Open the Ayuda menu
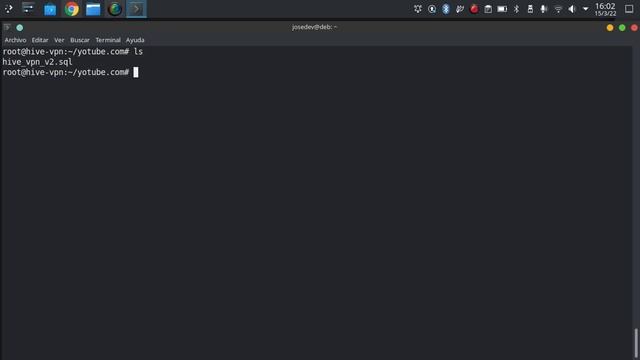The image size is (640, 360). [x=135, y=40]
